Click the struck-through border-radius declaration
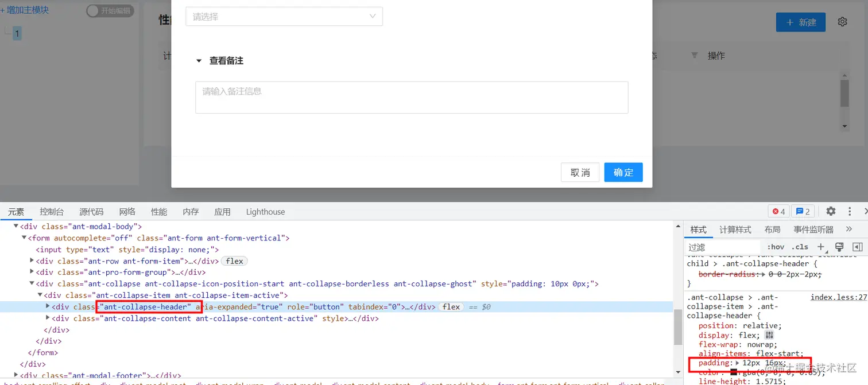 click(760, 274)
